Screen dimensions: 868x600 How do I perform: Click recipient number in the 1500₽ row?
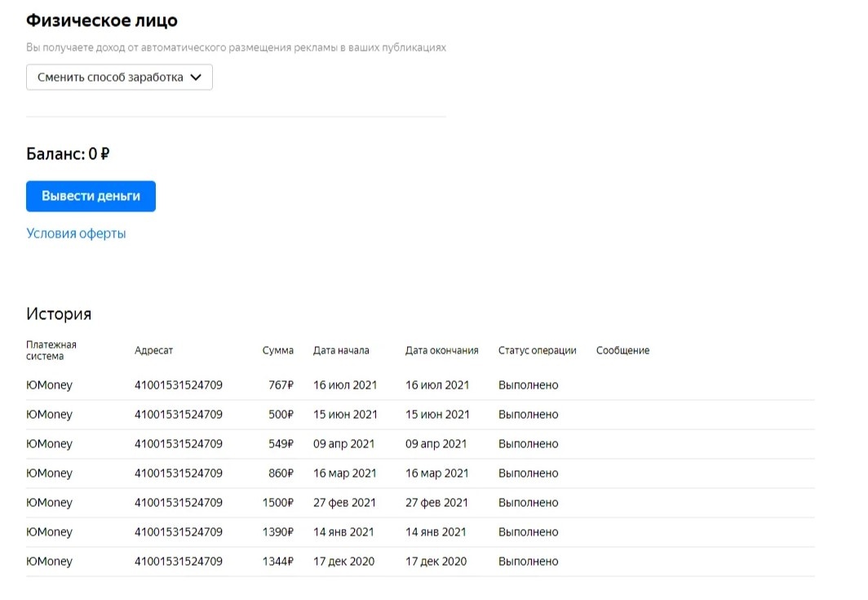178,503
